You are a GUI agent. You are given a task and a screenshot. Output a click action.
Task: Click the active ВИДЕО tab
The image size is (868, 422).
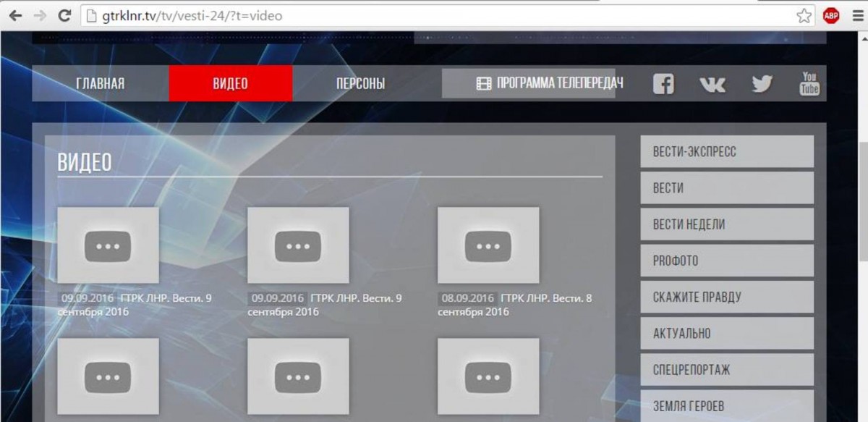click(230, 83)
